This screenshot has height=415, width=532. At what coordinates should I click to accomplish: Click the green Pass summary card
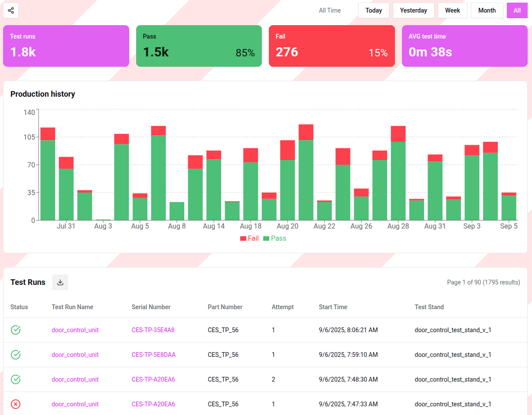pyautogui.click(x=199, y=46)
